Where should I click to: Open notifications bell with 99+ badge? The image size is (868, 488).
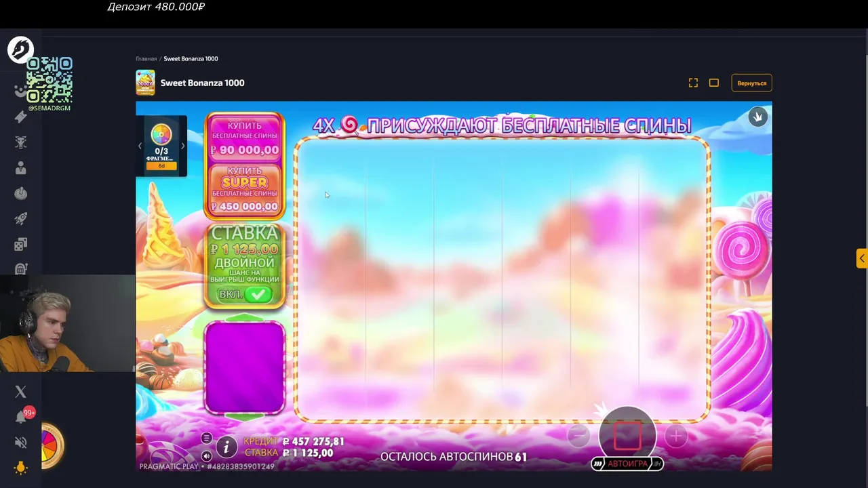[21, 417]
